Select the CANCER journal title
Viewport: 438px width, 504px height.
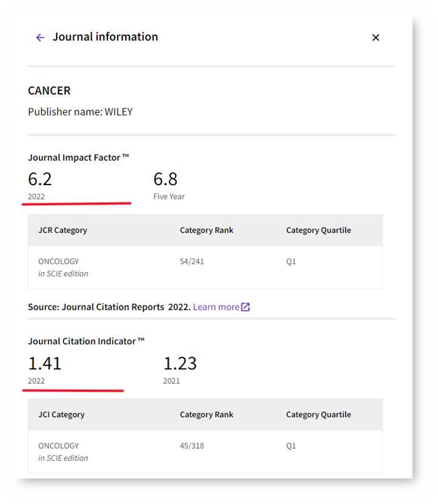(49, 90)
